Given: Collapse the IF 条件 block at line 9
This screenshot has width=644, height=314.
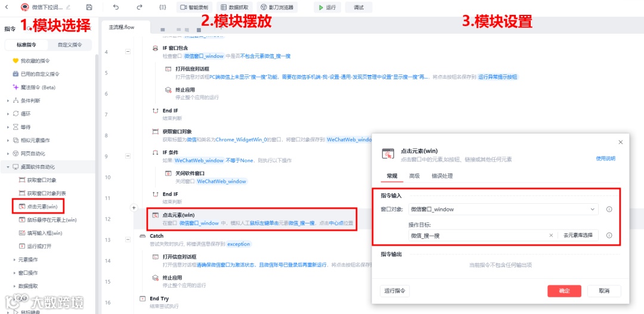Looking at the screenshot, I should pyautogui.click(x=128, y=156).
